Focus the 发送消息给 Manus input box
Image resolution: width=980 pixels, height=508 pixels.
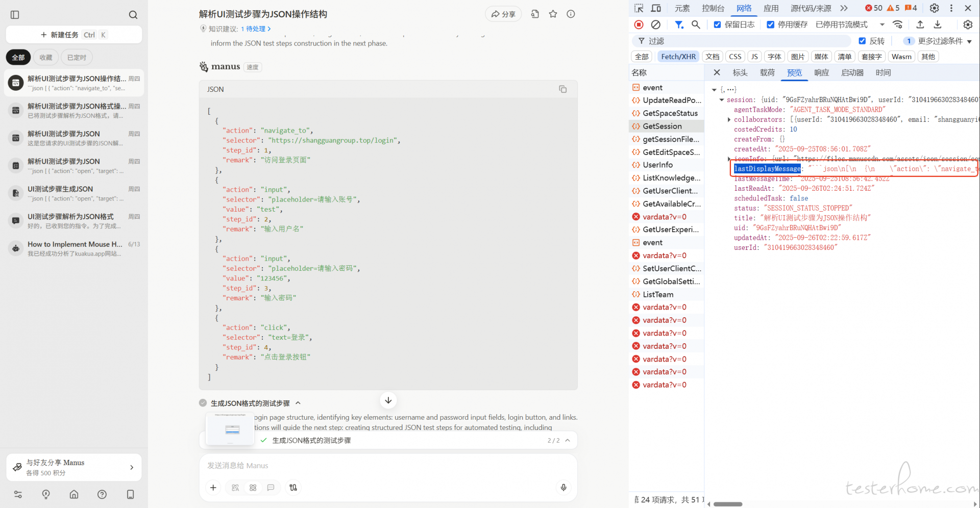388,466
